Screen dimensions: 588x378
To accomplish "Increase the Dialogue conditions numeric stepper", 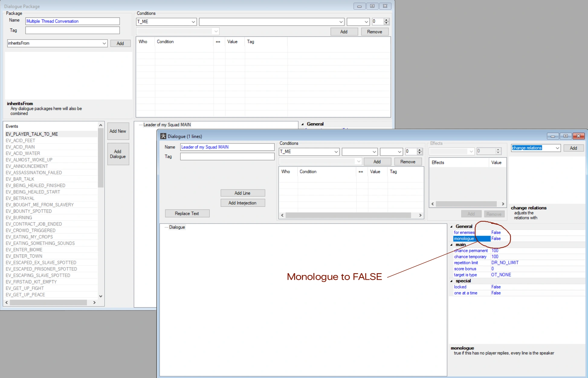I will click(x=419, y=150).
